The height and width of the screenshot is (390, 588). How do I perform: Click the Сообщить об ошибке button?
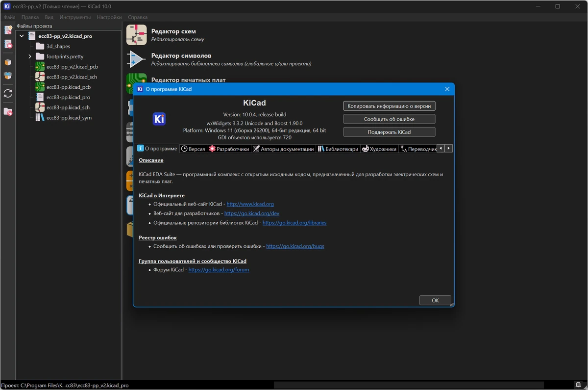click(389, 119)
